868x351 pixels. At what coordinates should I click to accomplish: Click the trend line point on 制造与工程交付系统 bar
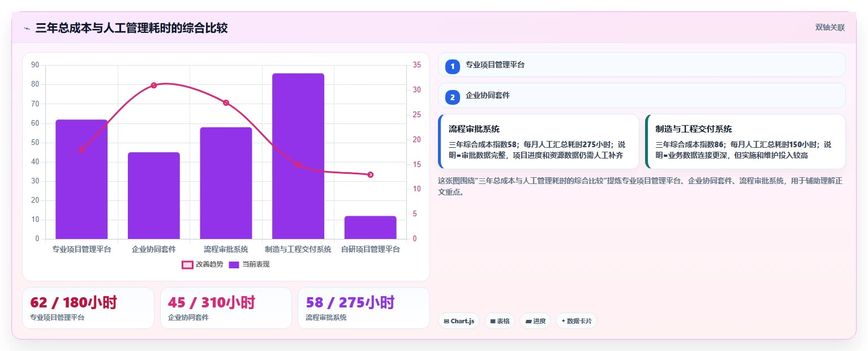[298, 165]
